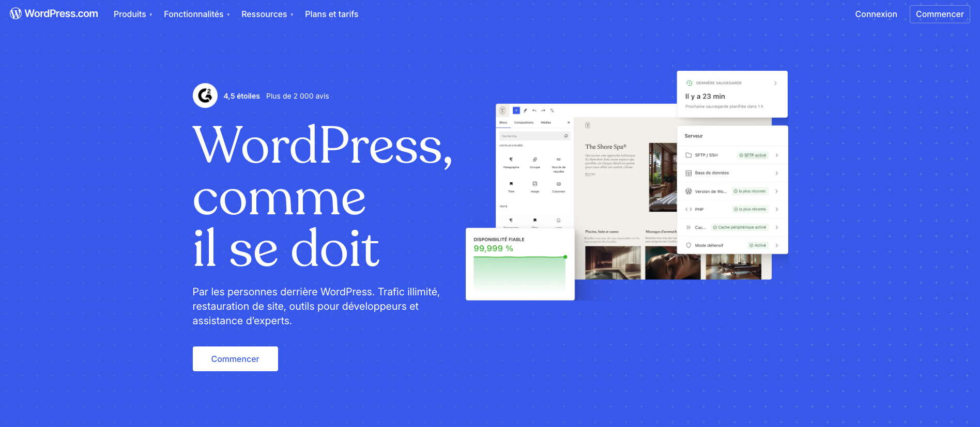The width and height of the screenshot is (980, 427).
Task: Click the Connexion link
Action: pyautogui.click(x=876, y=14)
